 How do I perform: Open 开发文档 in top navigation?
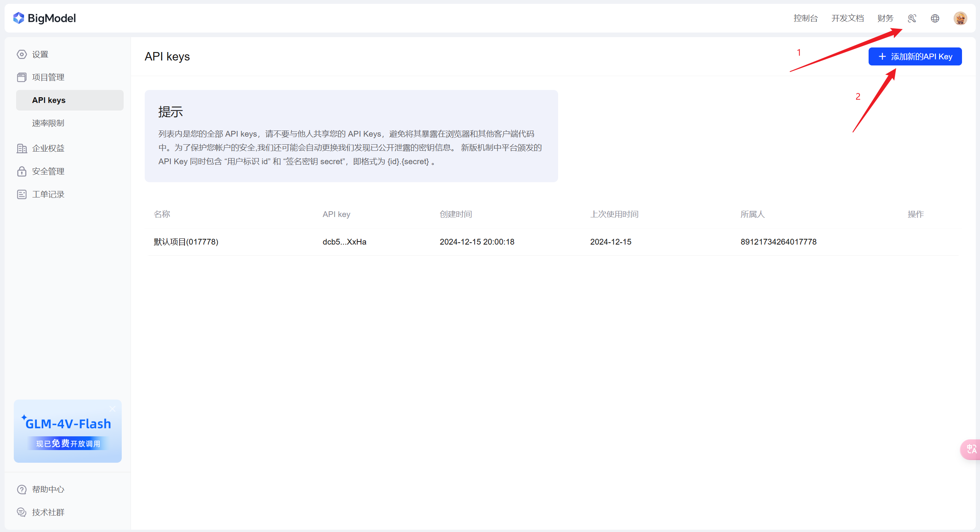tap(848, 18)
